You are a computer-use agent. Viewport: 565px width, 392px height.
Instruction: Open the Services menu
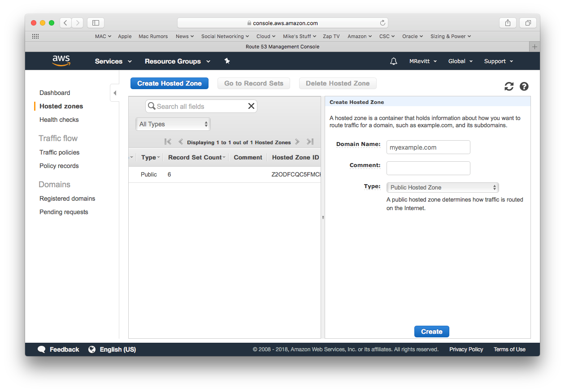click(113, 61)
